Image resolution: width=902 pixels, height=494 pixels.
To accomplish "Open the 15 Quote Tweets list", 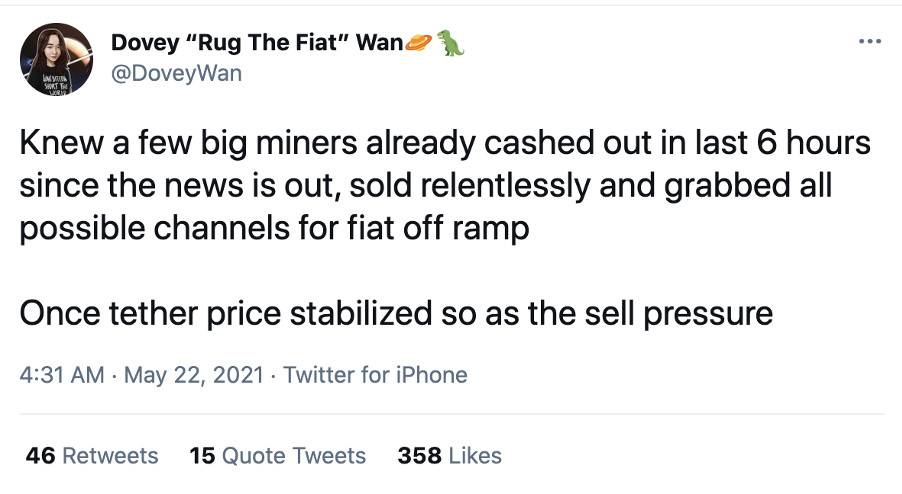I will tap(277, 456).
